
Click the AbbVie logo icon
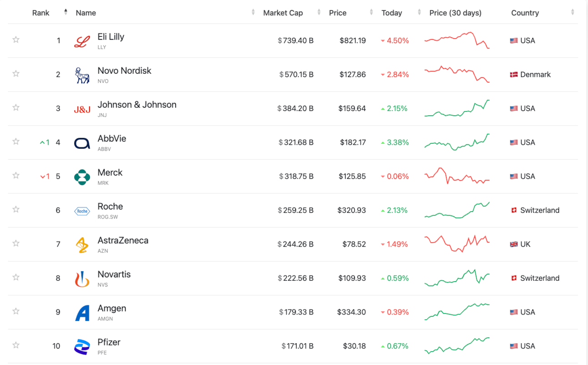coord(82,143)
